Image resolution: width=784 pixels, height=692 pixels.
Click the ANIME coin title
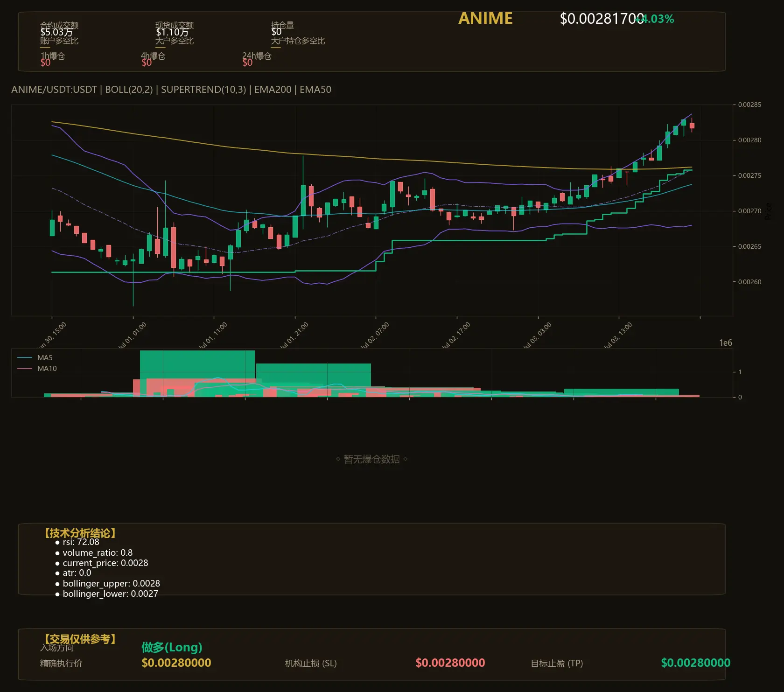pyautogui.click(x=485, y=18)
